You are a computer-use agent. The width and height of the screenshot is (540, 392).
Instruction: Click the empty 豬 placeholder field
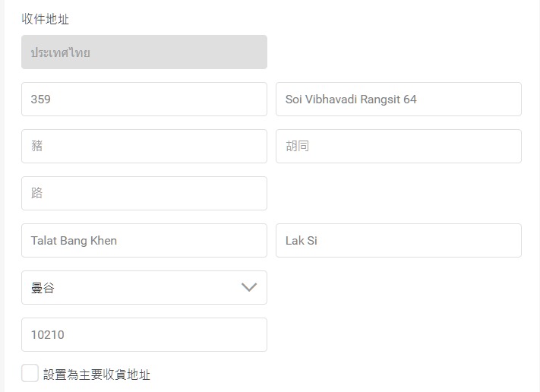pyautogui.click(x=144, y=147)
